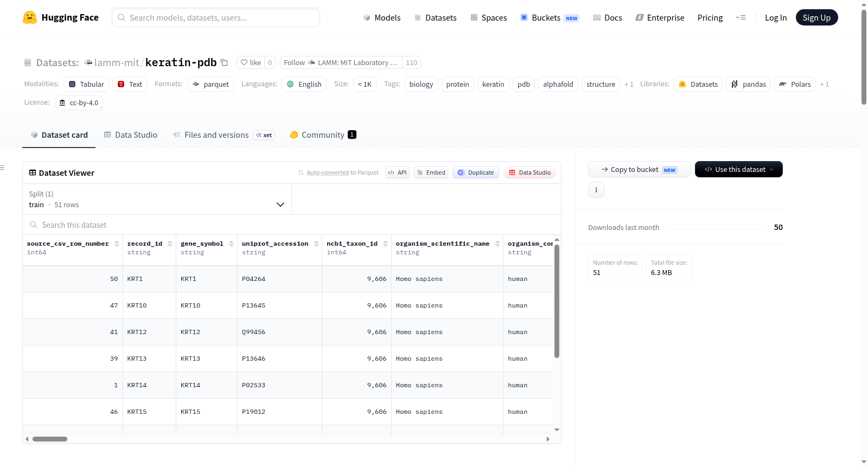Expand the extra +1 tags
The height and width of the screenshot is (467, 868).
point(629,85)
